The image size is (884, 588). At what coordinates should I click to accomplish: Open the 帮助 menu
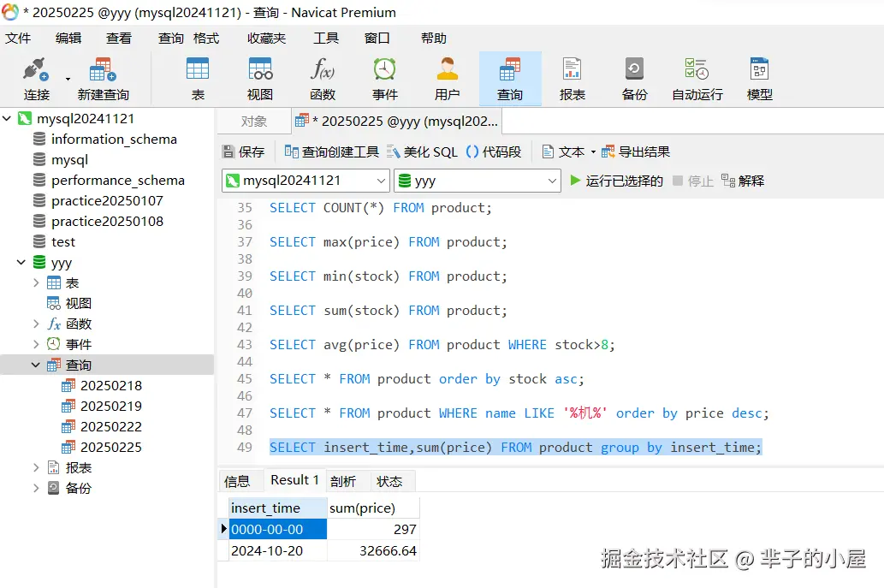(x=434, y=39)
